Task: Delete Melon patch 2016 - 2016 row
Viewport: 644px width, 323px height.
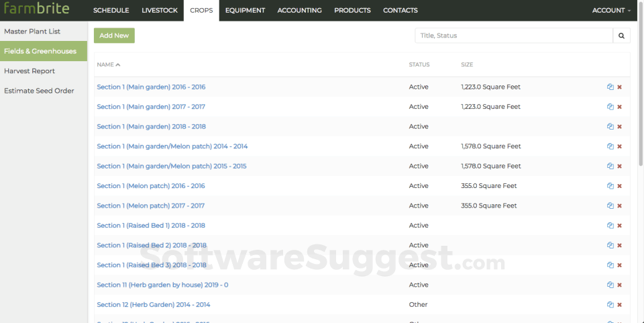Action: pyautogui.click(x=619, y=186)
